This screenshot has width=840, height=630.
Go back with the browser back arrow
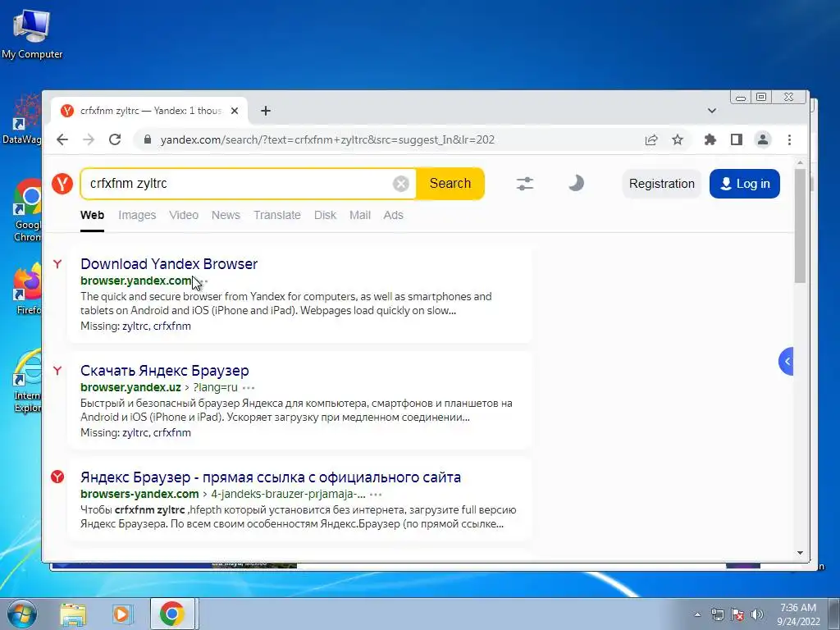point(62,139)
